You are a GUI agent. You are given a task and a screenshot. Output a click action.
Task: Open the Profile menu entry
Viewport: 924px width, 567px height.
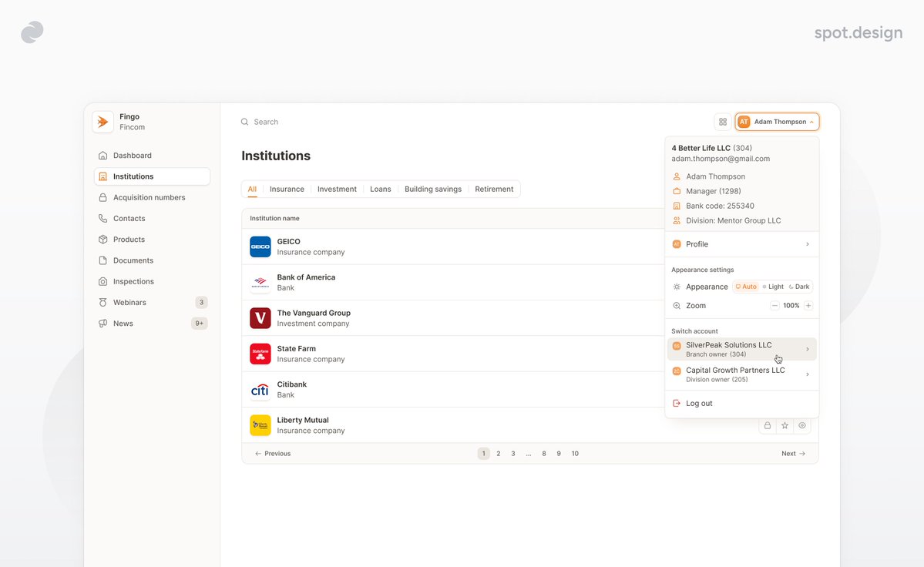pyautogui.click(x=742, y=244)
